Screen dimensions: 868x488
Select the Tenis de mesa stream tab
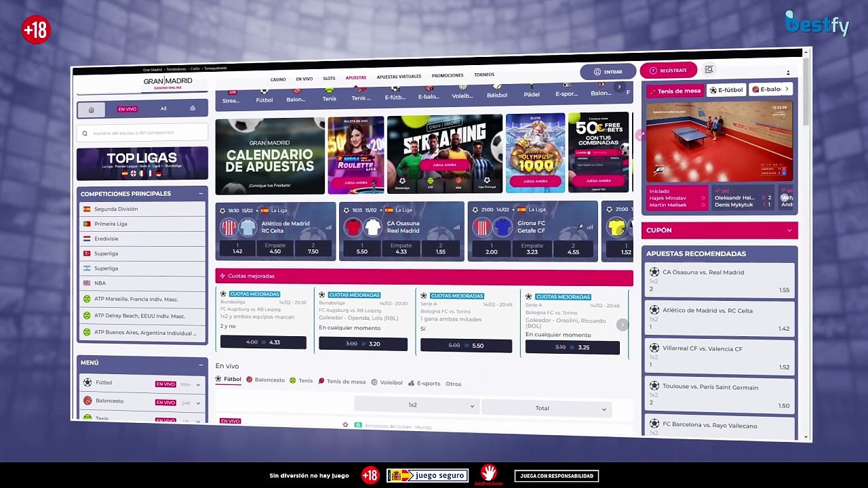click(675, 91)
